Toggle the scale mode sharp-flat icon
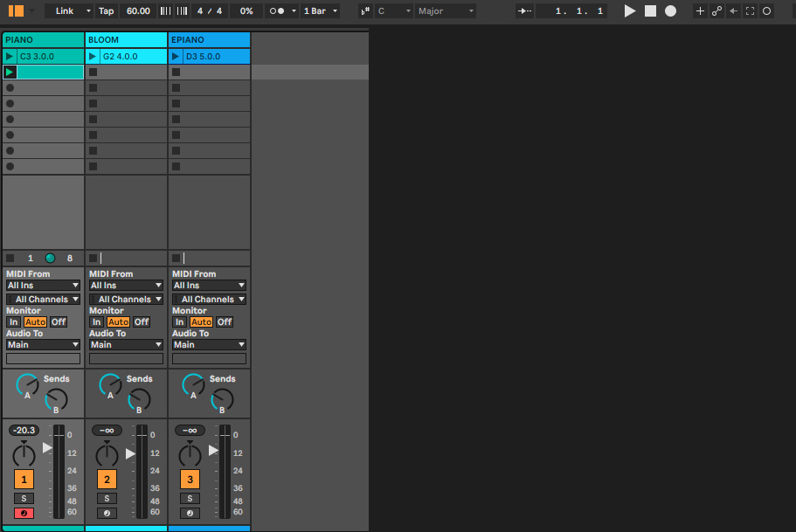Viewport: 796px width, 532px height. coord(365,10)
